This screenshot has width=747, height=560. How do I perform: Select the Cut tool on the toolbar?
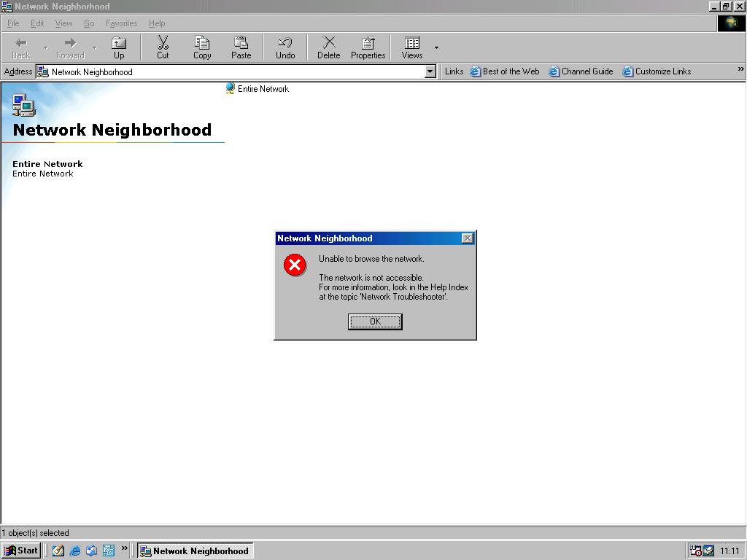click(x=163, y=46)
